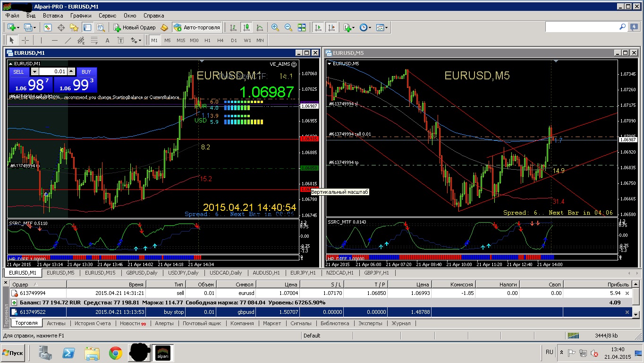The height and width of the screenshot is (363, 644).
Task: Switch to the D1 timeframe button
Action: point(234,40)
